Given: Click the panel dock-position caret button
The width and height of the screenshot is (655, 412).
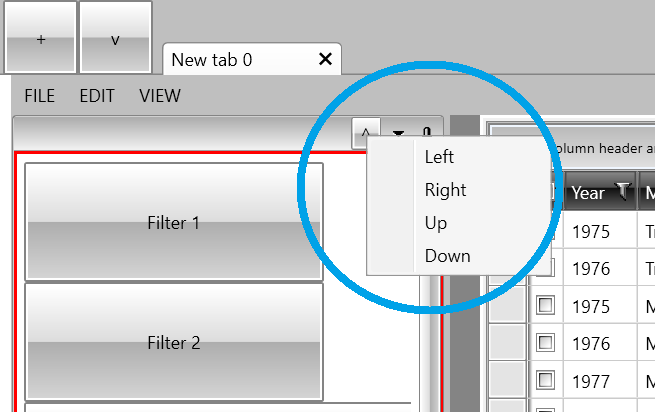Looking at the screenshot, I should (367, 133).
